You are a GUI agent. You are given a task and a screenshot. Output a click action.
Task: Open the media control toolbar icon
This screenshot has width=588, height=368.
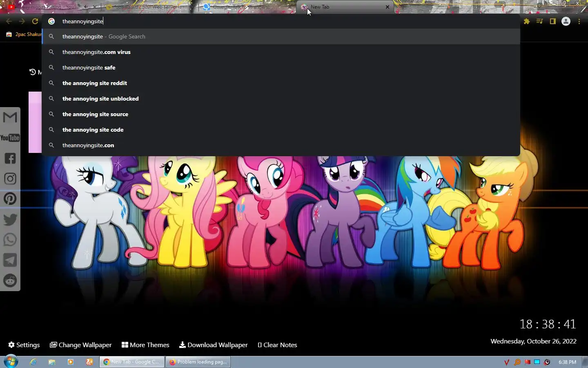coord(540,21)
